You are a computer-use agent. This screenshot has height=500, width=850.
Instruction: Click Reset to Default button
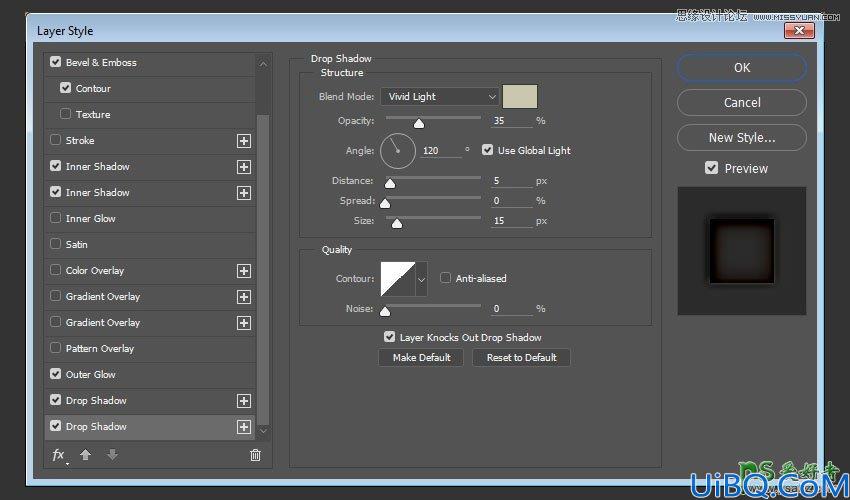(521, 358)
